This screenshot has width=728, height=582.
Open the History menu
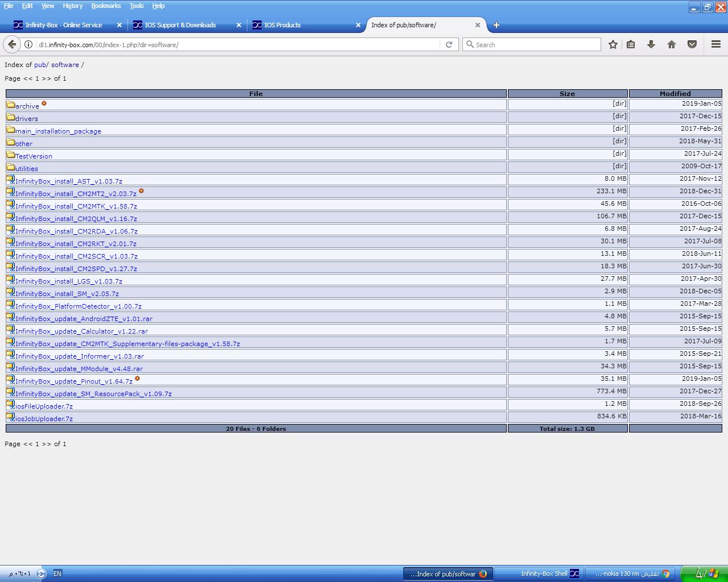73,6
